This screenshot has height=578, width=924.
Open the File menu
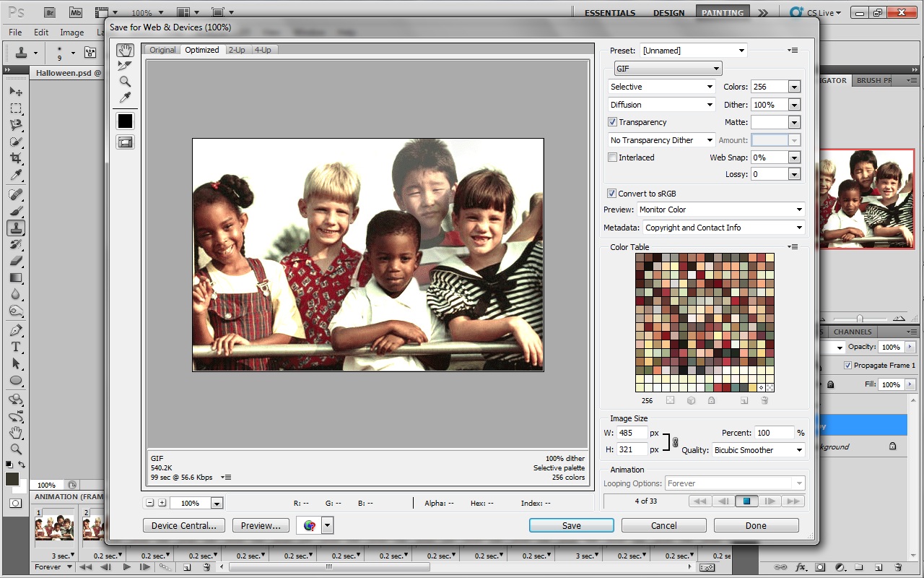(x=15, y=33)
